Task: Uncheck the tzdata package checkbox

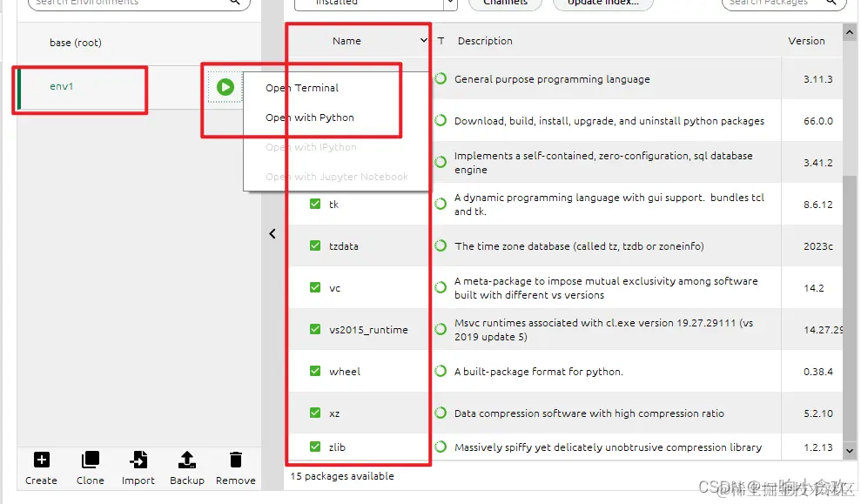Action: click(315, 245)
